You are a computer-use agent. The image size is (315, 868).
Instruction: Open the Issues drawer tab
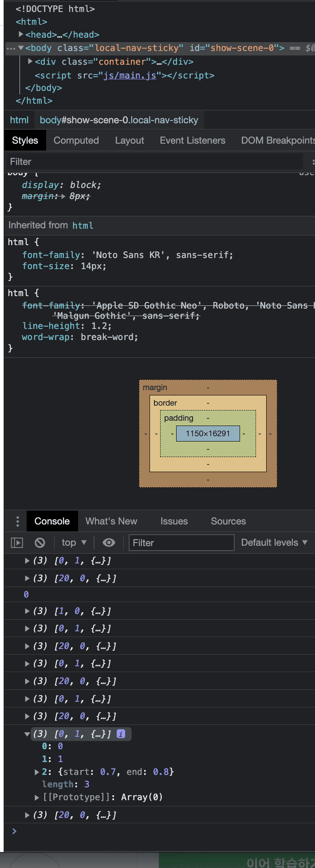(174, 521)
